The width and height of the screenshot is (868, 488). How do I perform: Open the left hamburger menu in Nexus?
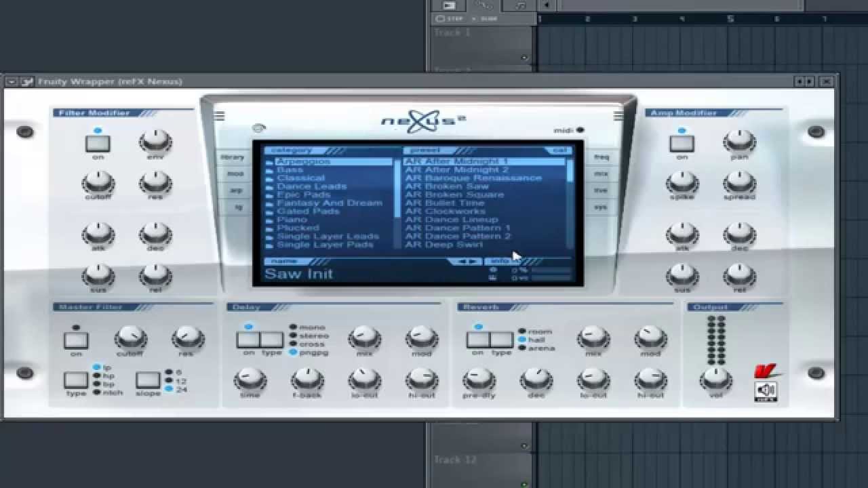219,116
